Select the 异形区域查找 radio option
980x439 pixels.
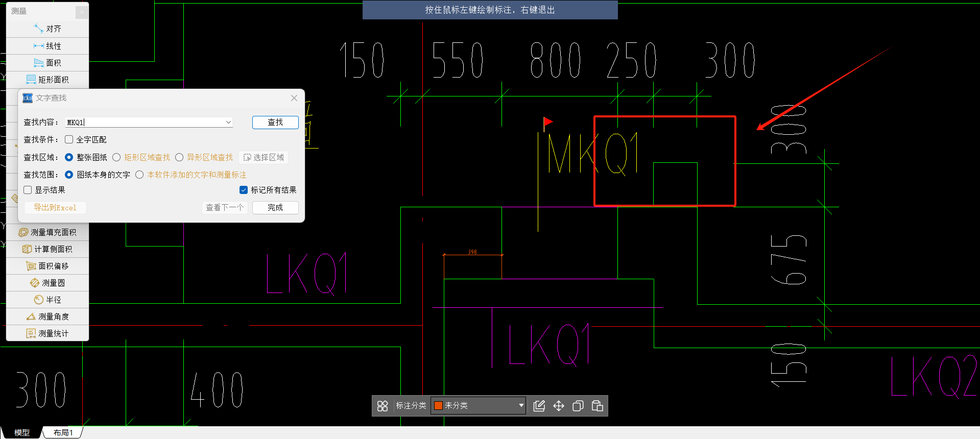[179, 157]
